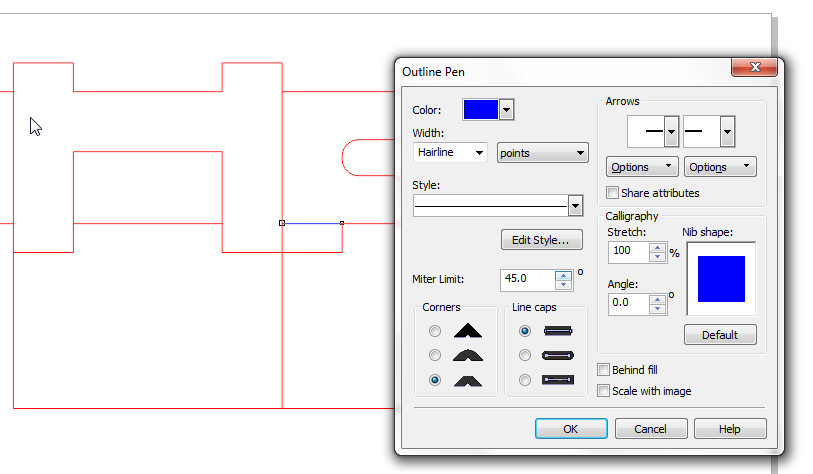Select the blue line segment on canvas
This screenshot has width=813, height=474.
coord(312,224)
